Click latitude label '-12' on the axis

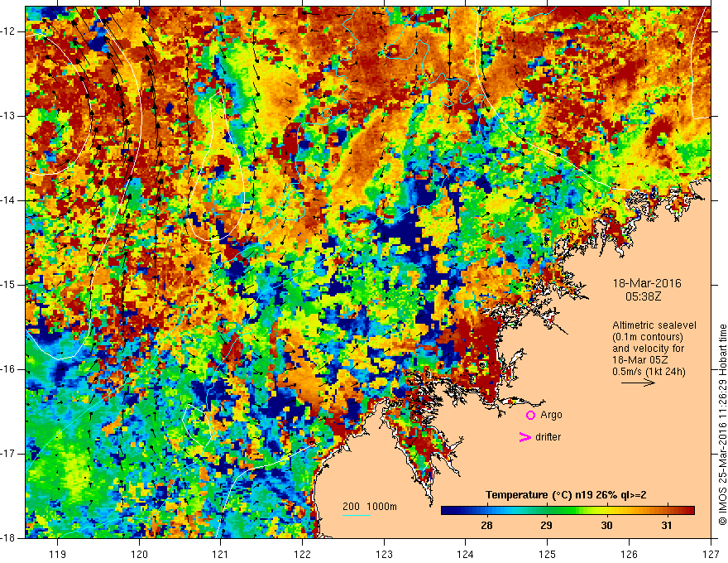pos(8,31)
